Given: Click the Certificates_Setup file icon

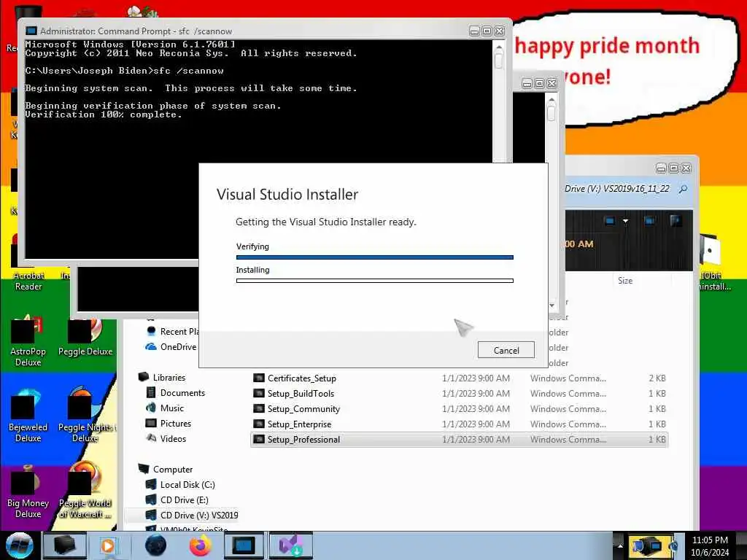Looking at the screenshot, I should (x=259, y=378).
